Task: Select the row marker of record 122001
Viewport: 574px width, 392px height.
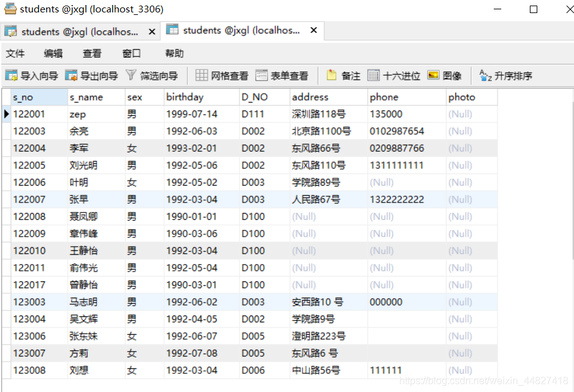Action: [x=6, y=114]
